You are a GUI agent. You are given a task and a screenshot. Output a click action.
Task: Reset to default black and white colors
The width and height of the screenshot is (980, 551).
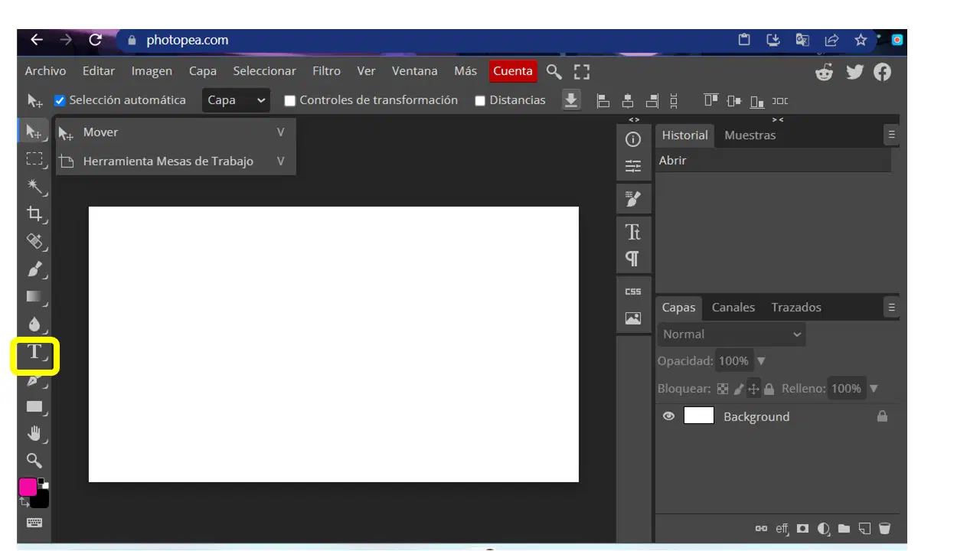44,483
